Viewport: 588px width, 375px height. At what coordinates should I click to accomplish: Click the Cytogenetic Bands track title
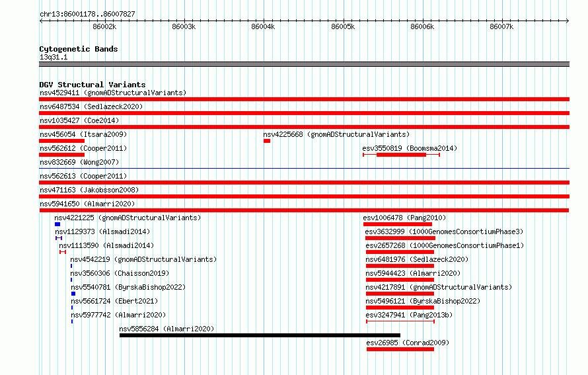point(79,49)
